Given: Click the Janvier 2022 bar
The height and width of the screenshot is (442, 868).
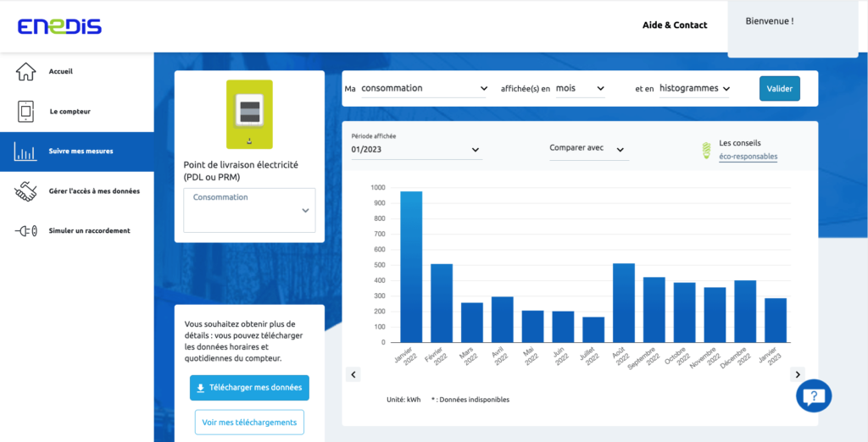Looking at the screenshot, I should pyautogui.click(x=411, y=267).
